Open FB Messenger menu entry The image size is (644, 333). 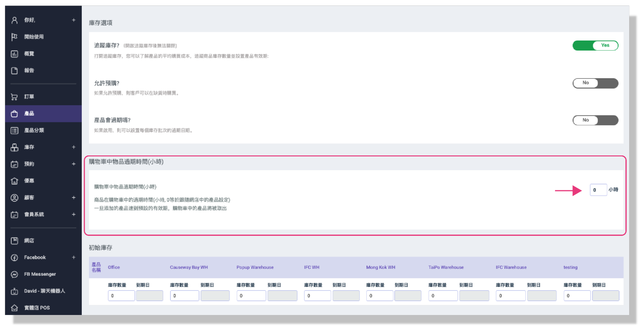click(x=43, y=274)
